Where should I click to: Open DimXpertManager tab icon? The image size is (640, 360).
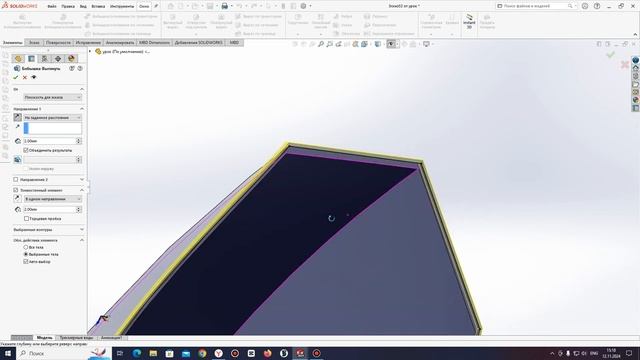pos(58,59)
